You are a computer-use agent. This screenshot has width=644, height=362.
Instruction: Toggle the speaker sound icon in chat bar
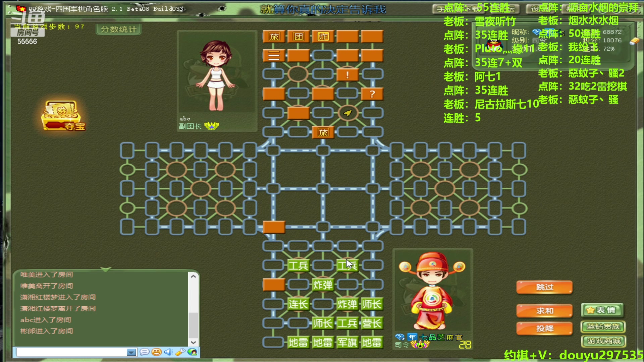(168, 352)
